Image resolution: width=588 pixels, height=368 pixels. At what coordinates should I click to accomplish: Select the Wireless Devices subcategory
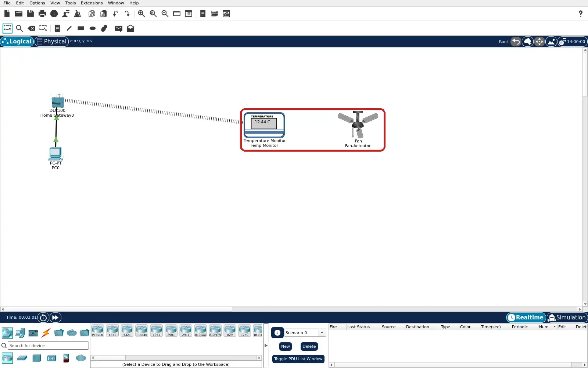coord(51,358)
